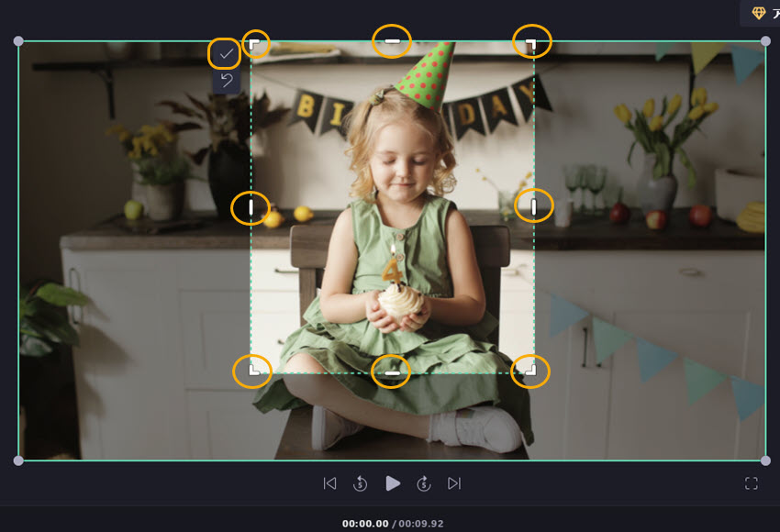Click the revert crop arrow icon
Image resolution: width=780 pixels, height=532 pixels.
(x=226, y=81)
